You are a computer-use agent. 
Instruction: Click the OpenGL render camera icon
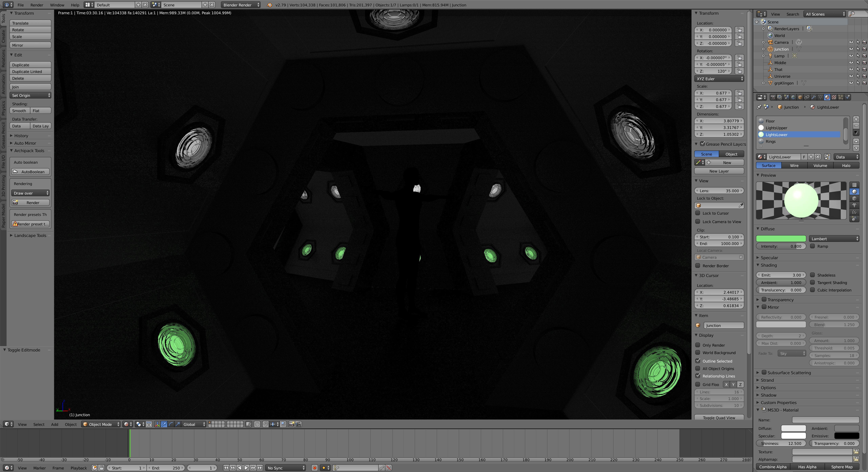pyautogui.click(x=292, y=424)
